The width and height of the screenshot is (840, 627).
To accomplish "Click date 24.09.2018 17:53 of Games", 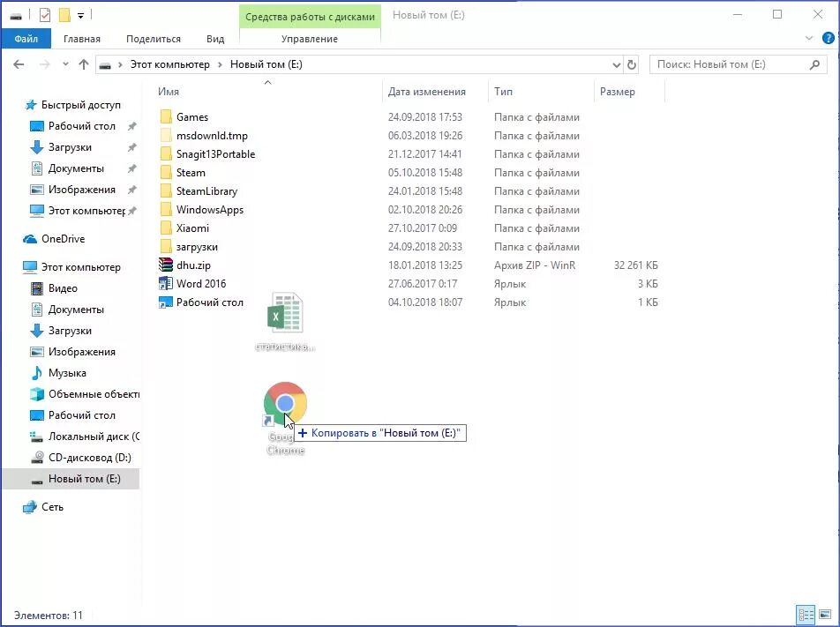I will (x=424, y=116).
